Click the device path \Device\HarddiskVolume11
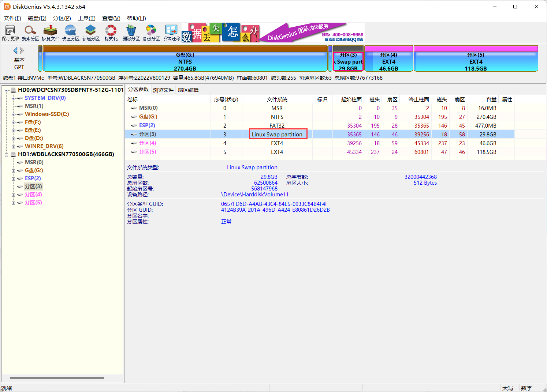Viewport: 547px width, 392px height. tap(255, 195)
